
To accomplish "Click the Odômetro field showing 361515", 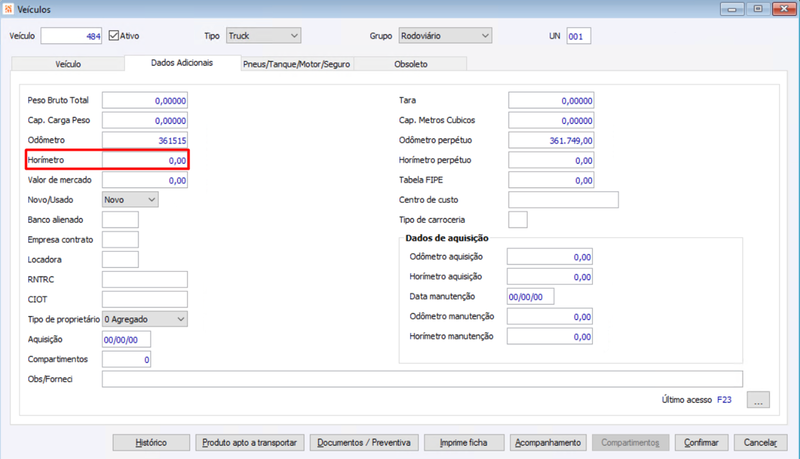I will tap(145, 140).
